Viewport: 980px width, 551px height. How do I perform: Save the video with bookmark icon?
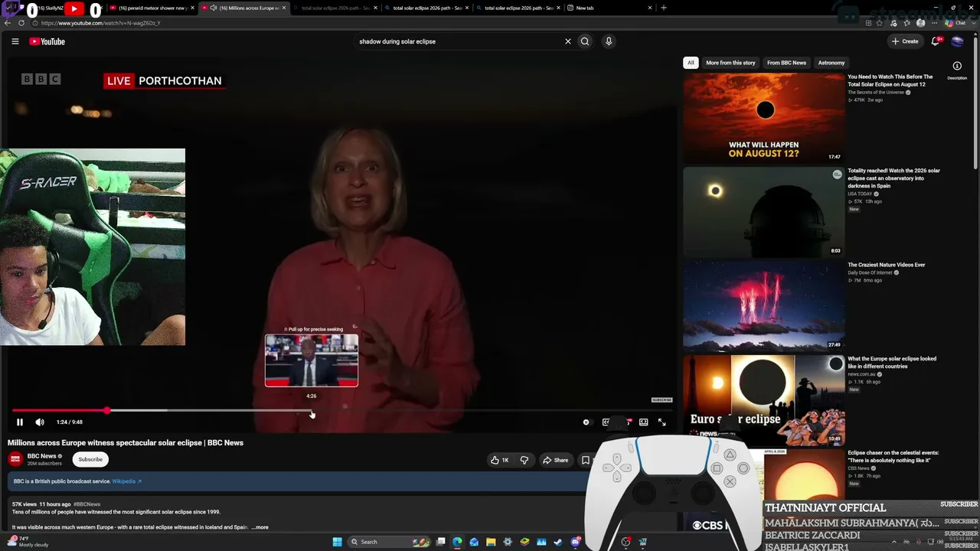586,460
